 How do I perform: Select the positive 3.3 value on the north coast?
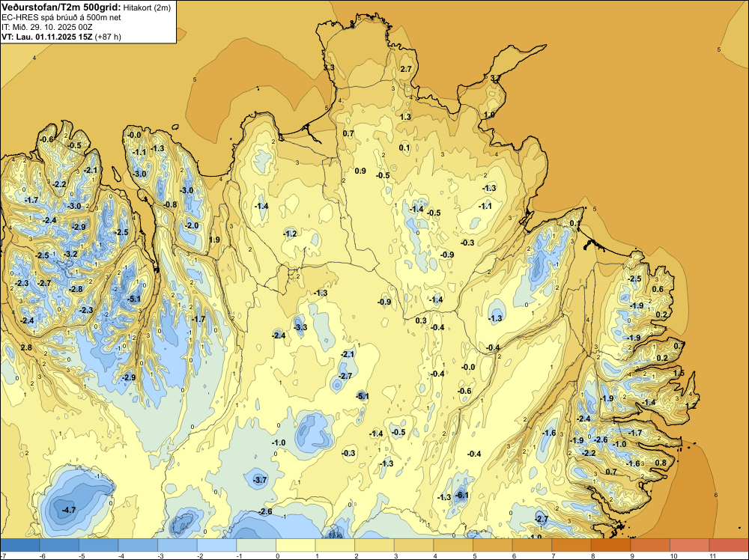click(x=329, y=68)
